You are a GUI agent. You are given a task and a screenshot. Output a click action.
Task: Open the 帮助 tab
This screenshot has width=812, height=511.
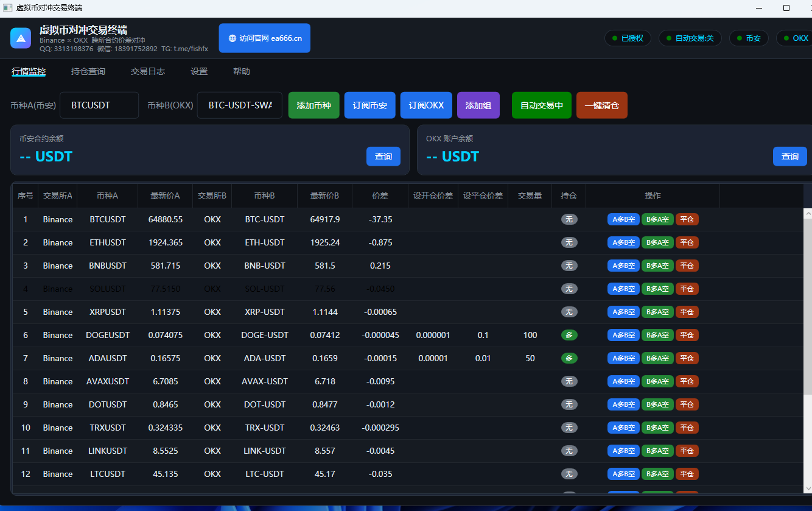click(x=242, y=71)
